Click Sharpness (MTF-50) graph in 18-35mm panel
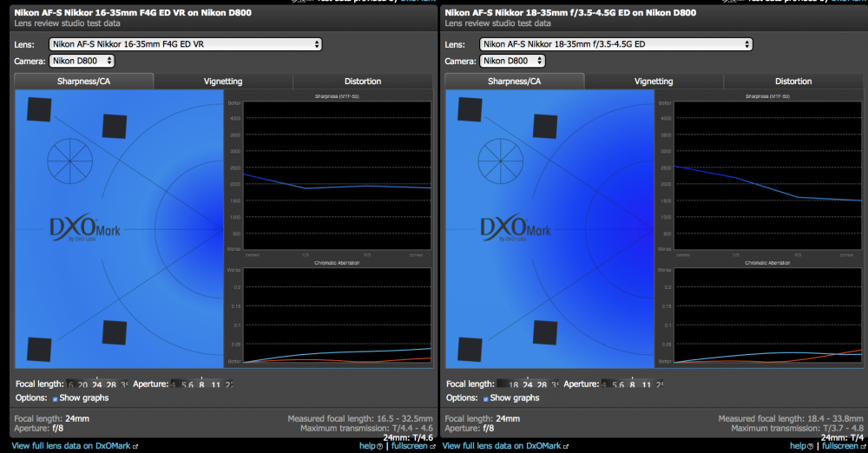 [x=768, y=175]
